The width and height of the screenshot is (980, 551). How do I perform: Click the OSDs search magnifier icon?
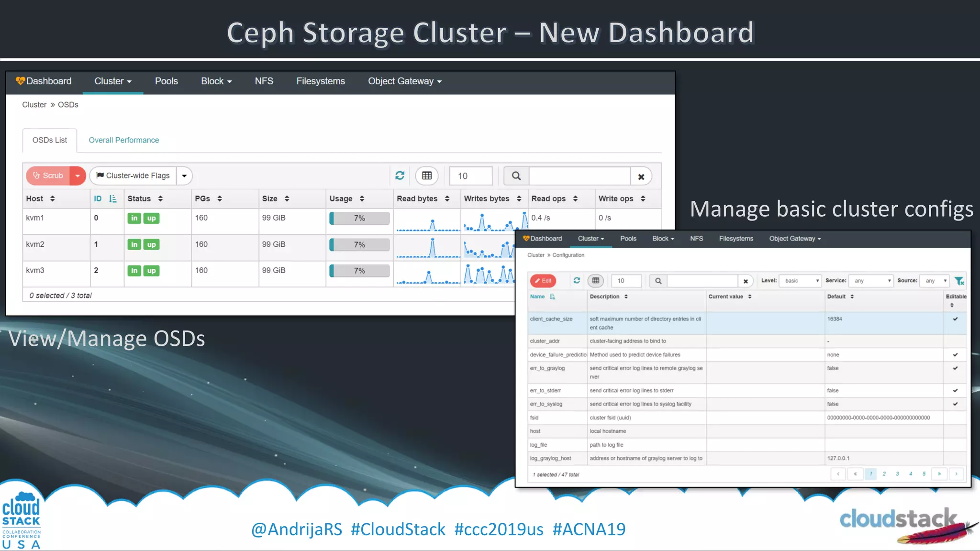pos(516,176)
